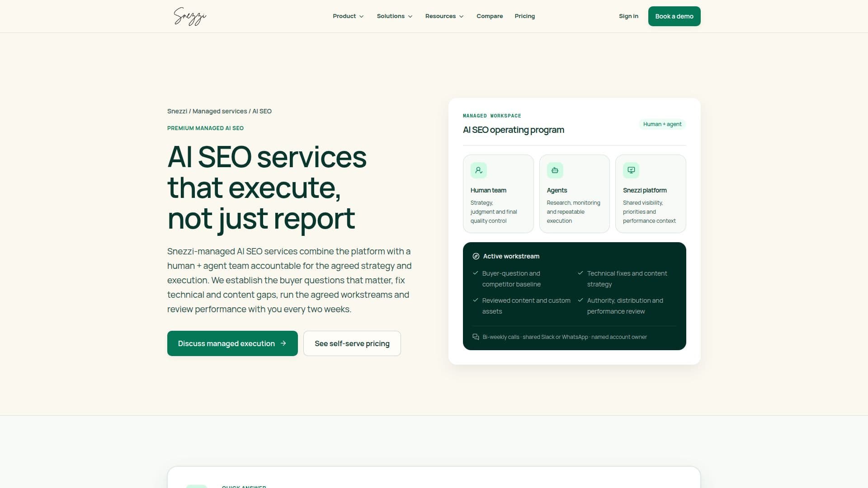Viewport: 868px width, 488px height.
Task: Go to the Pricing page
Action: 524,16
